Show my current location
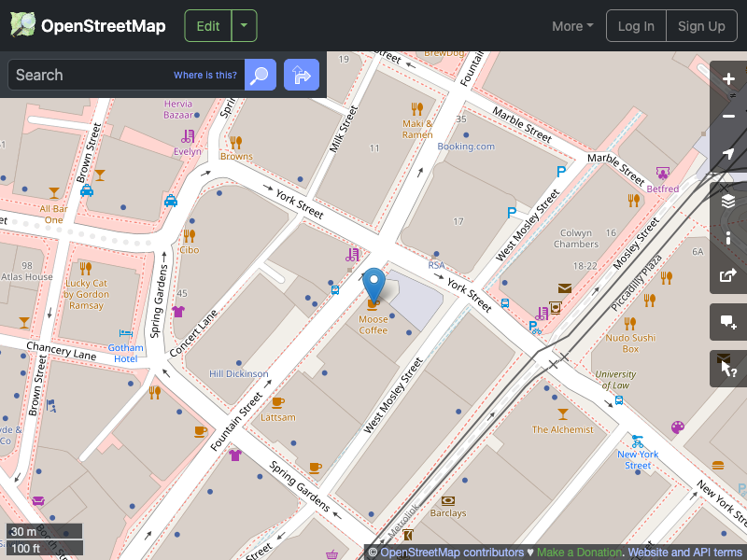This screenshot has width=747, height=560. pyautogui.click(x=728, y=154)
